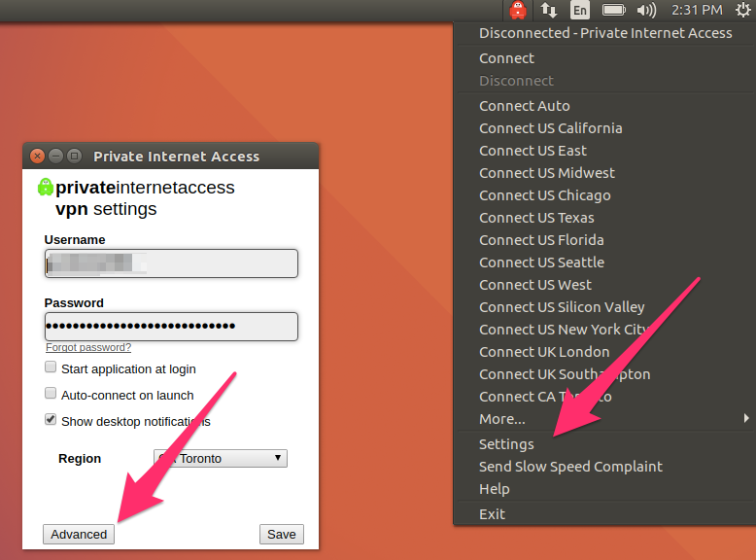Focus the Password input field
756x560 pixels.
[171, 327]
